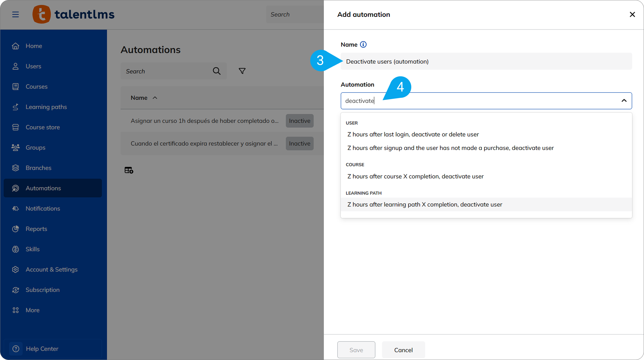The height and width of the screenshot is (360, 644).
Task: Click the Groups people icon
Action: pos(15,147)
